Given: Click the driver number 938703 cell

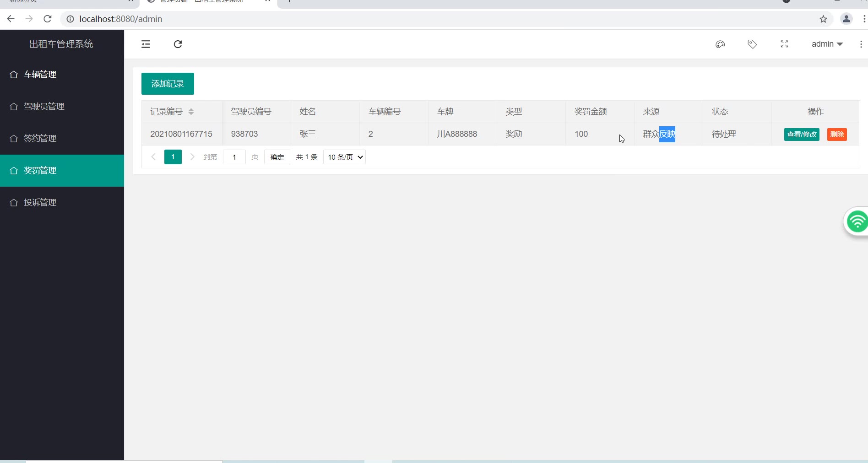Looking at the screenshot, I should pyautogui.click(x=256, y=134).
